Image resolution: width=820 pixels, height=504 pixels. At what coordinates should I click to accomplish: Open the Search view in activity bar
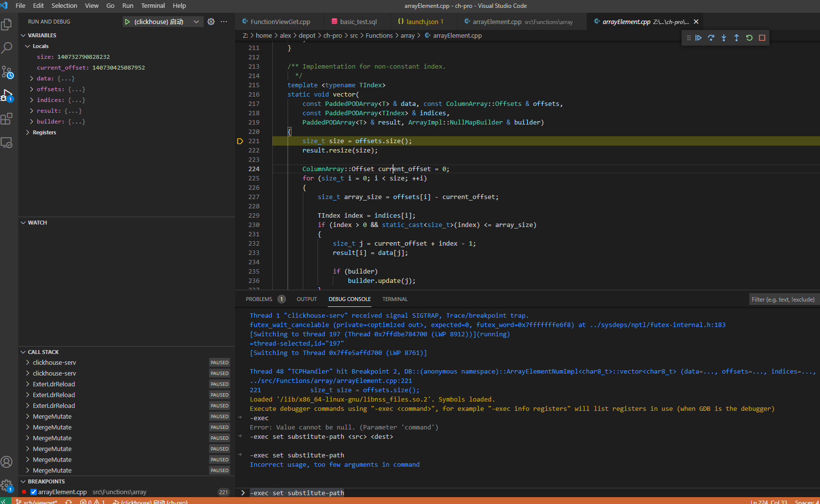pos(7,48)
